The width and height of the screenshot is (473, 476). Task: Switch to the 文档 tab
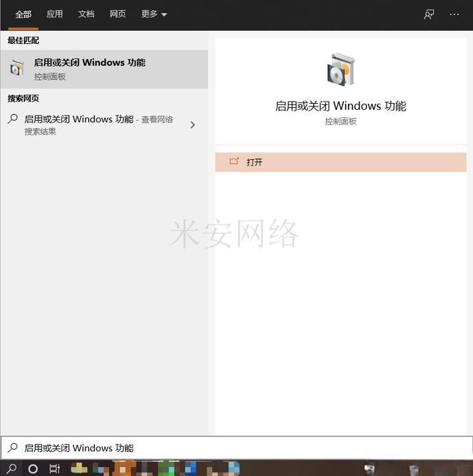[x=86, y=14]
